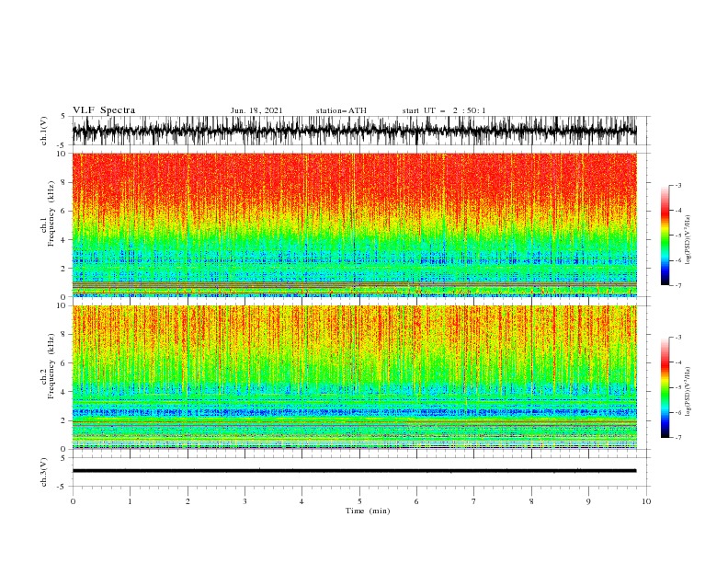Screen dimensions: 728x563
Task: Click the "ch.3(V)" waveform axis label
Action: click(x=44, y=472)
